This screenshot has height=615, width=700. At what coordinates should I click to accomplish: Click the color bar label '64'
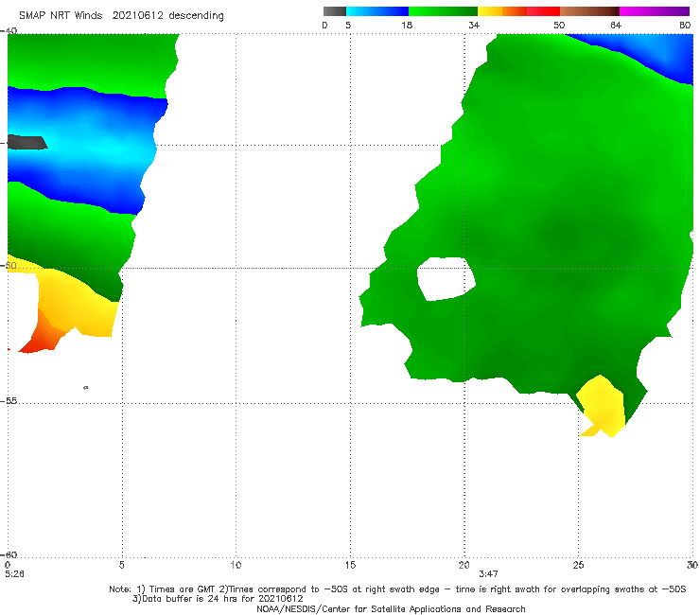(x=616, y=25)
